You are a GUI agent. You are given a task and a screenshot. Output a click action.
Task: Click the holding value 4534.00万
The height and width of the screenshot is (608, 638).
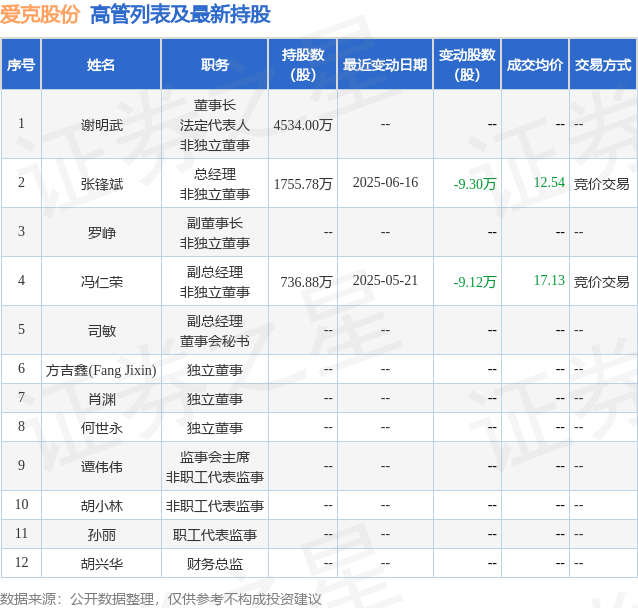[x=303, y=125]
